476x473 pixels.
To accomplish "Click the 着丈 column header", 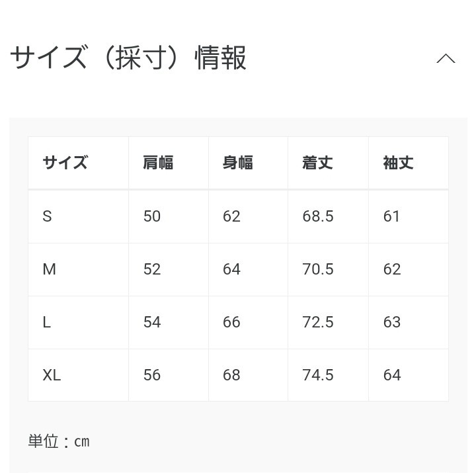I will click(x=317, y=163).
